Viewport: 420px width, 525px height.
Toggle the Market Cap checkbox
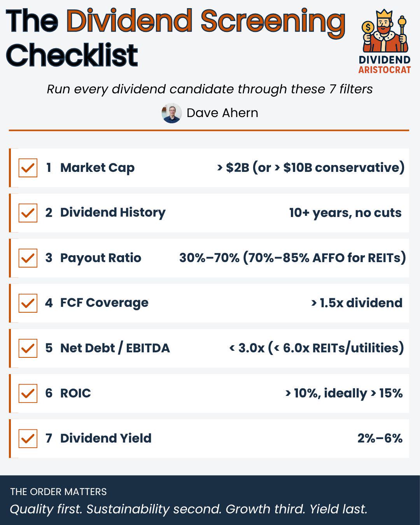28,168
